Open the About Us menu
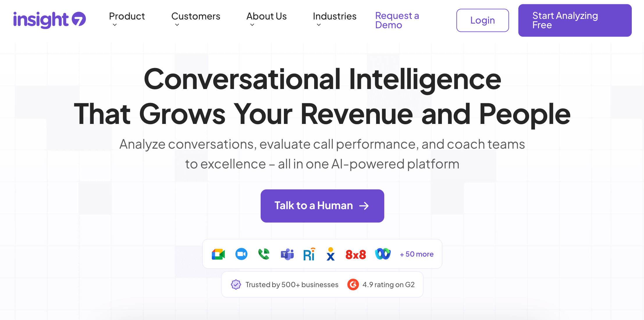 [266, 16]
